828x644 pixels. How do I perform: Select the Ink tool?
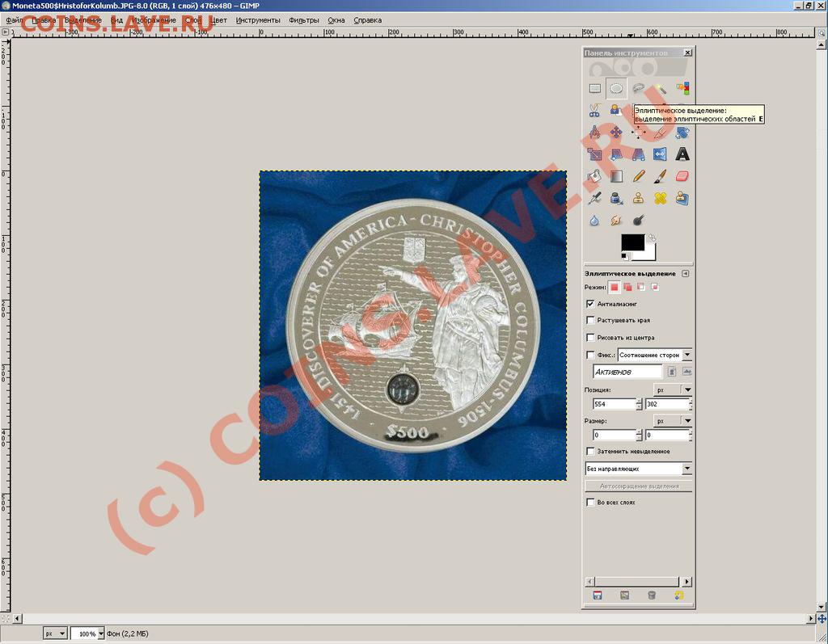tap(616, 199)
